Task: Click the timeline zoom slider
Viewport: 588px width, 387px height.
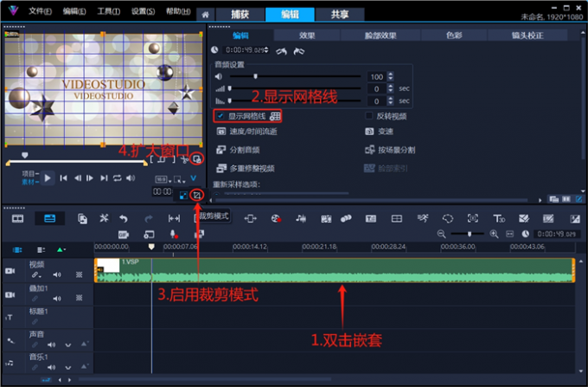Action: (x=470, y=235)
